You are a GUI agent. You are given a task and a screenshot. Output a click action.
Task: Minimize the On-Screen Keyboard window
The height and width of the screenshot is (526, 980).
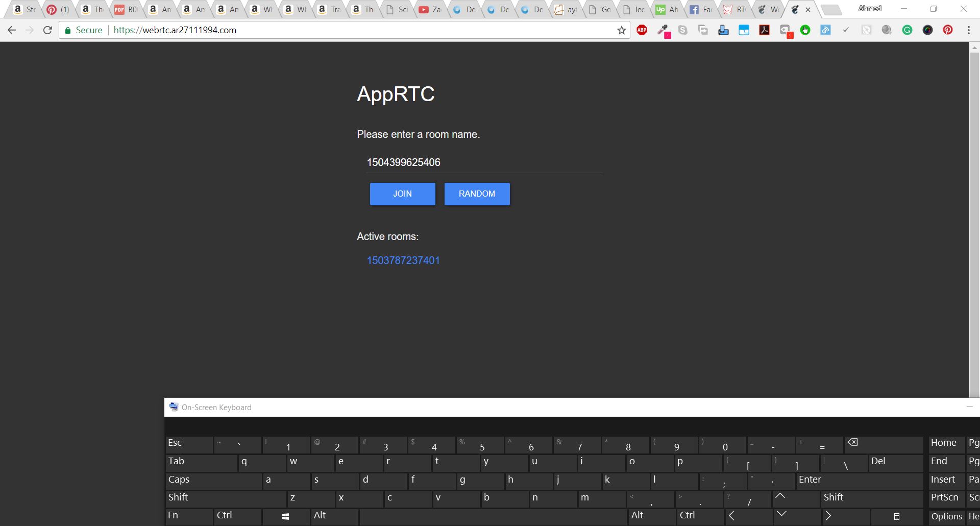(x=970, y=407)
